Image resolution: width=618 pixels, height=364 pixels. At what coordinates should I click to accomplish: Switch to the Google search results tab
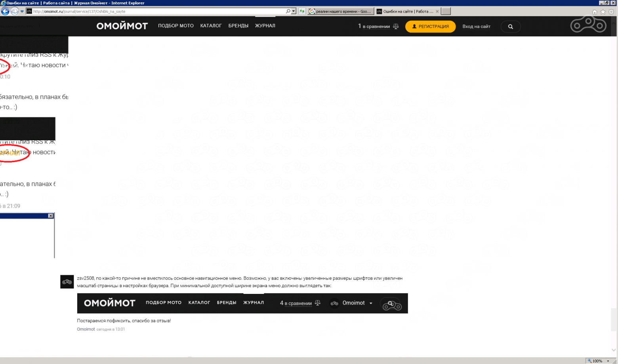[340, 11]
